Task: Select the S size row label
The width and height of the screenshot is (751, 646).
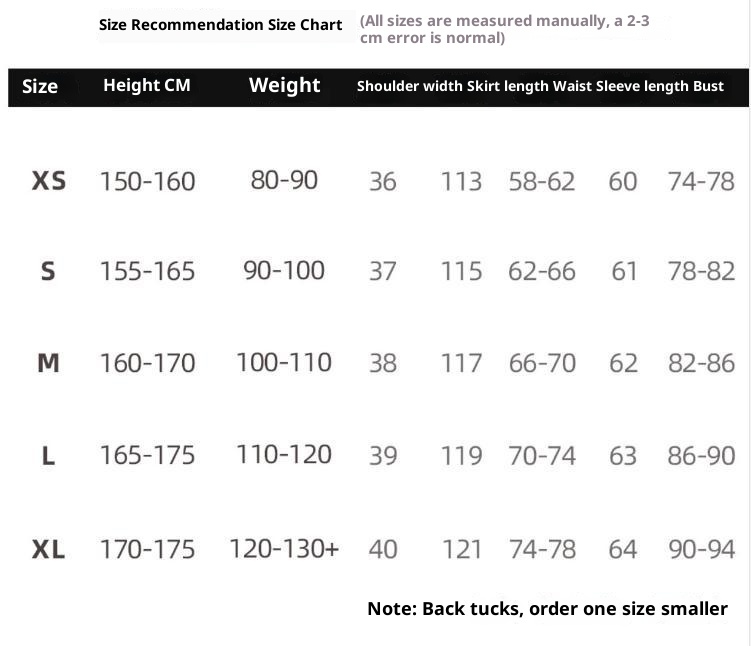Action: [x=48, y=271]
